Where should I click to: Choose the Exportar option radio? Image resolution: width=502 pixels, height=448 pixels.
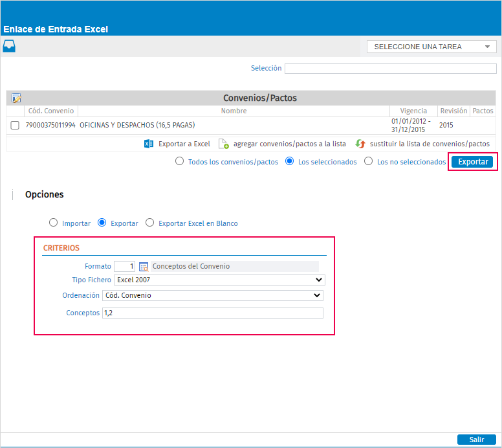click(x=102, y=223)
